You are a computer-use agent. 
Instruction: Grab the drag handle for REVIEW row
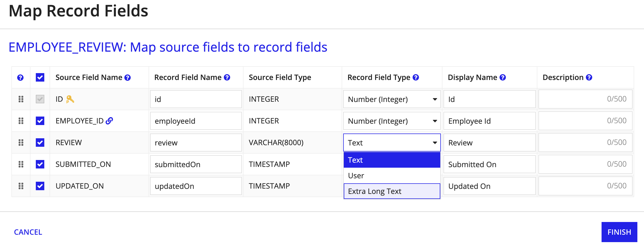tap(21, 143)
